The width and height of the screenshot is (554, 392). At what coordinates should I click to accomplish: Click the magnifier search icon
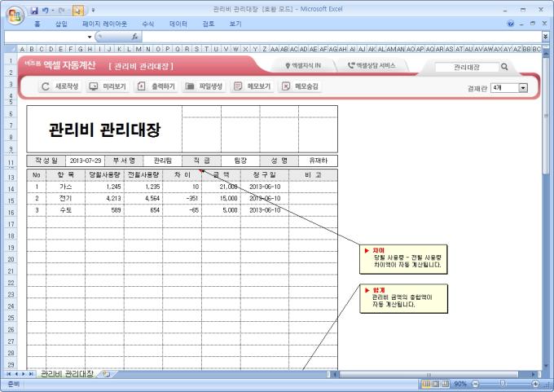click(504, 67)
